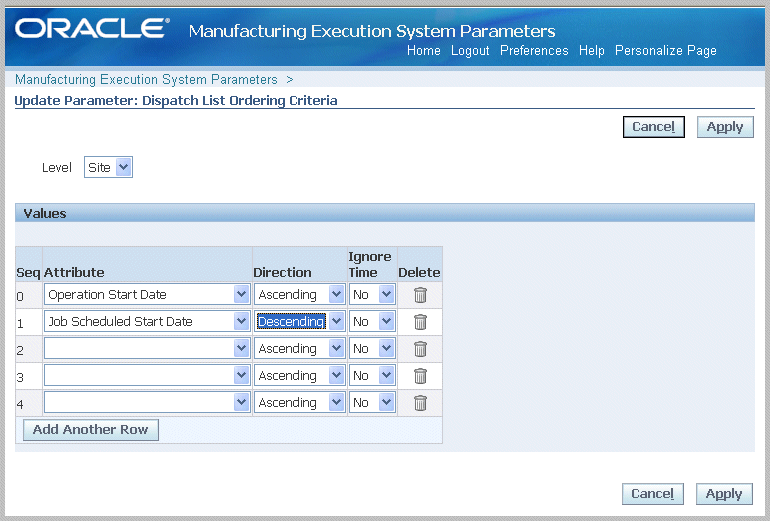The width and height of the screenshot is (770, 521).
Task: Open the Operation Start Date attribute dropdown
Action: coord(147,295)
